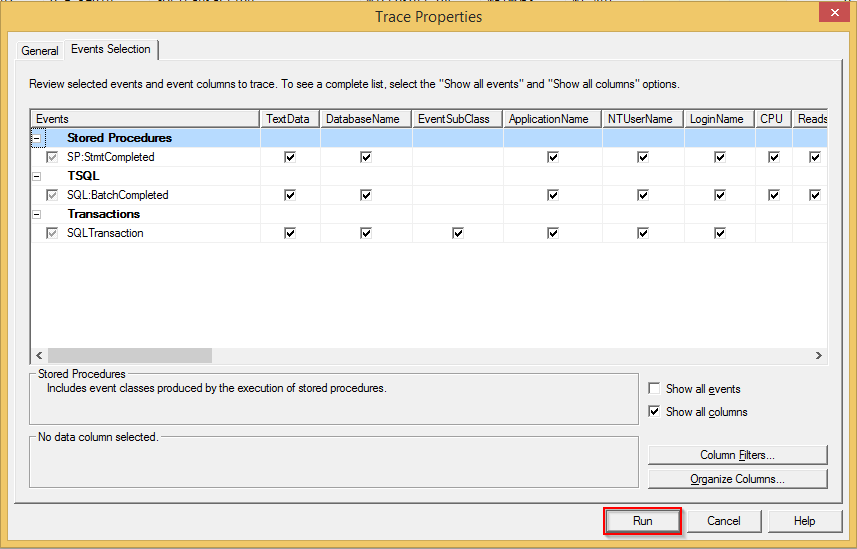Collapse the Stored Procedures category
857x549 pixels.
coord(37,138)
